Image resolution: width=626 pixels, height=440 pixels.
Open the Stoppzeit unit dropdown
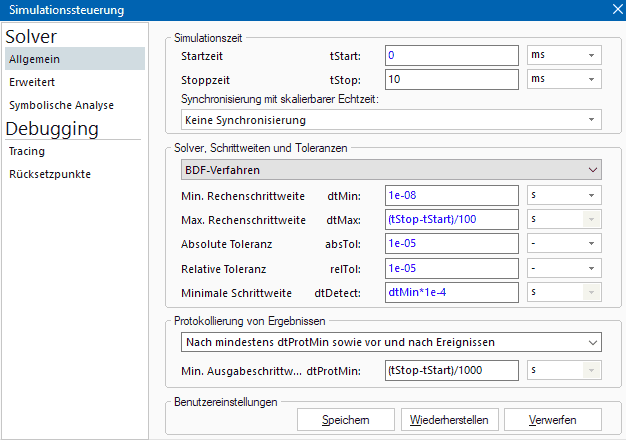point(564,79)
